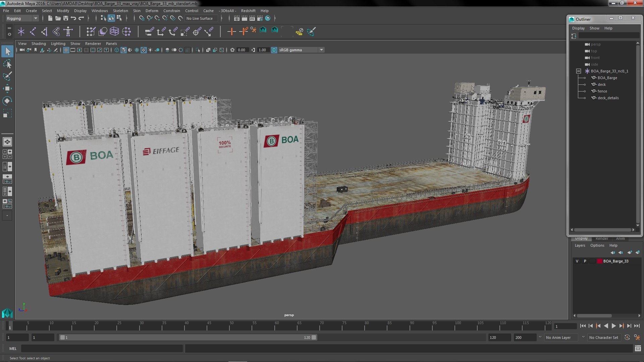Click the orange Set Key shelf icon

tap(231, 32)
